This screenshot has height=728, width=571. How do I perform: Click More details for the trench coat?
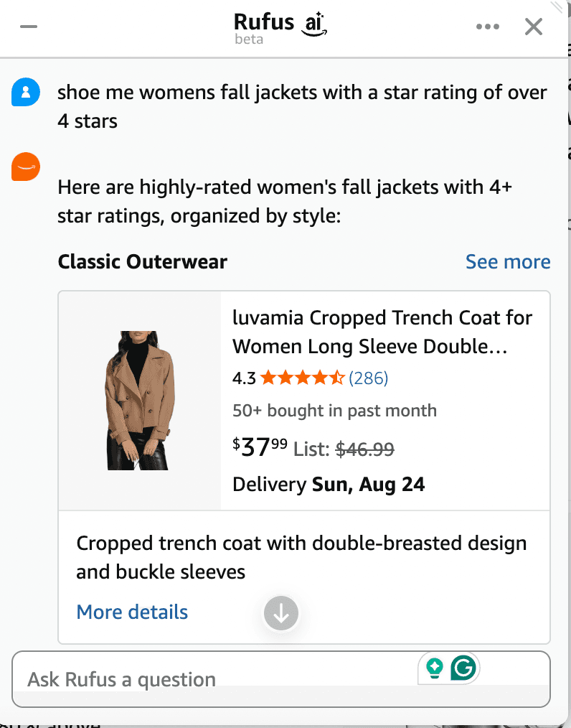click(132, 612)
